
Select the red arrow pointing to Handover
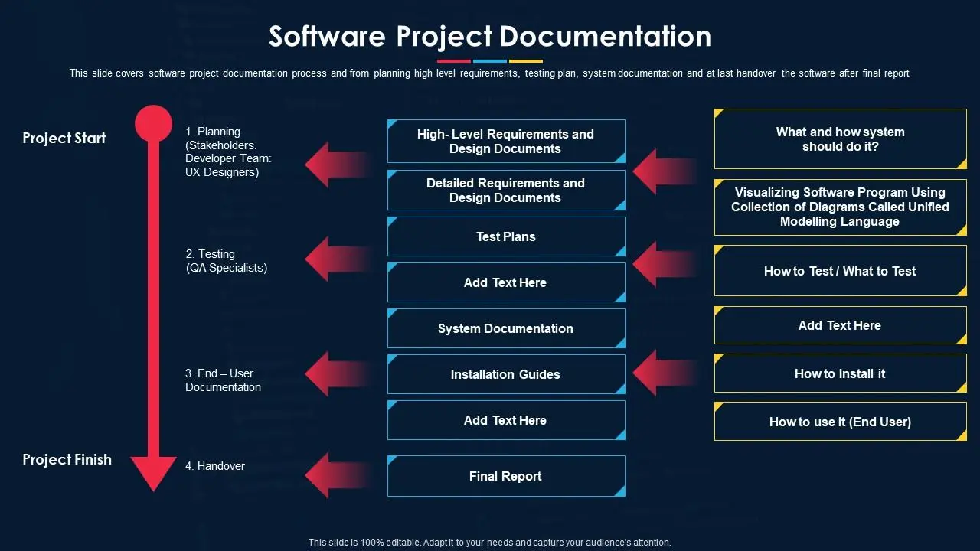click(333, 474)
